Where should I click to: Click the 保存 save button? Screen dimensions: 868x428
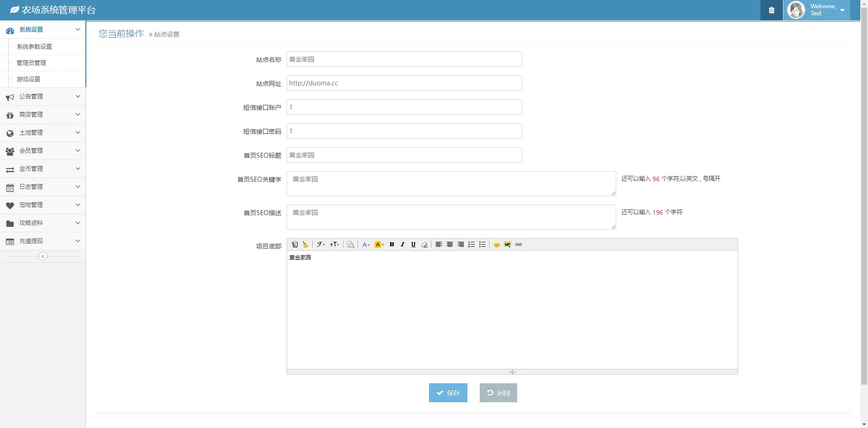click(448, 393)
